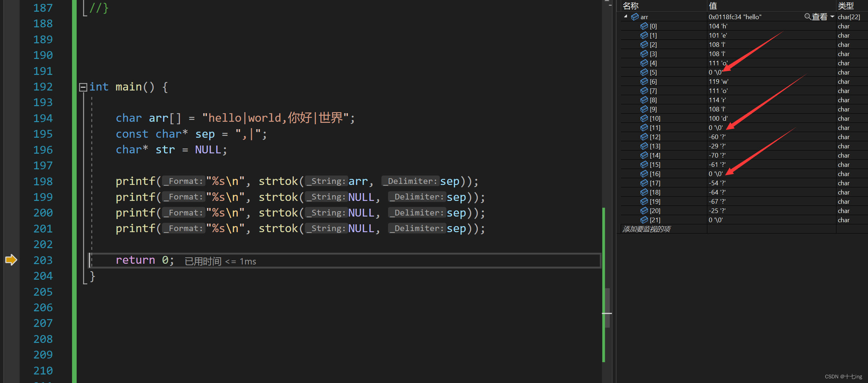Open the 查看 visualizer for arr
The height and width of the screenshot is (383, 868).
coord(819,17)
